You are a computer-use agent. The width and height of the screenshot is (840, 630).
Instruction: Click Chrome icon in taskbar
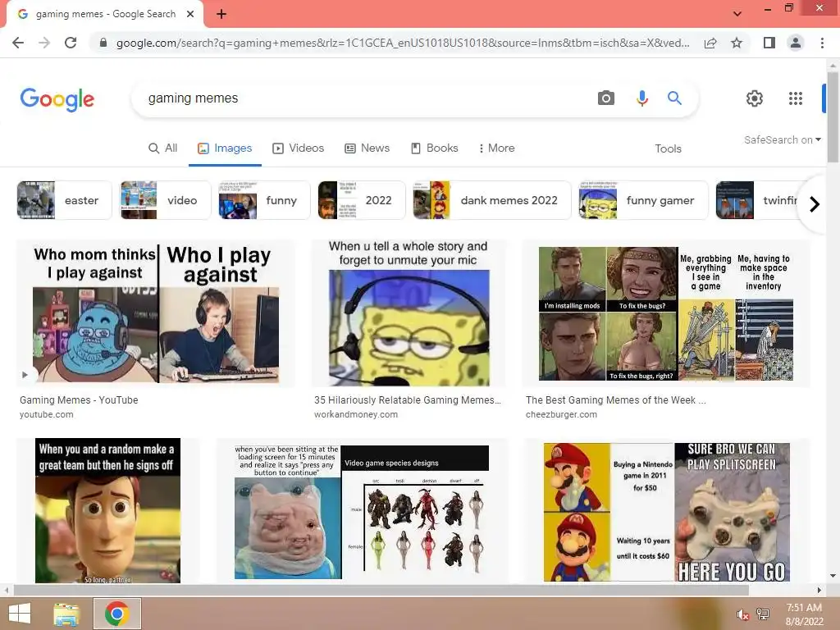tap(117, 614)
